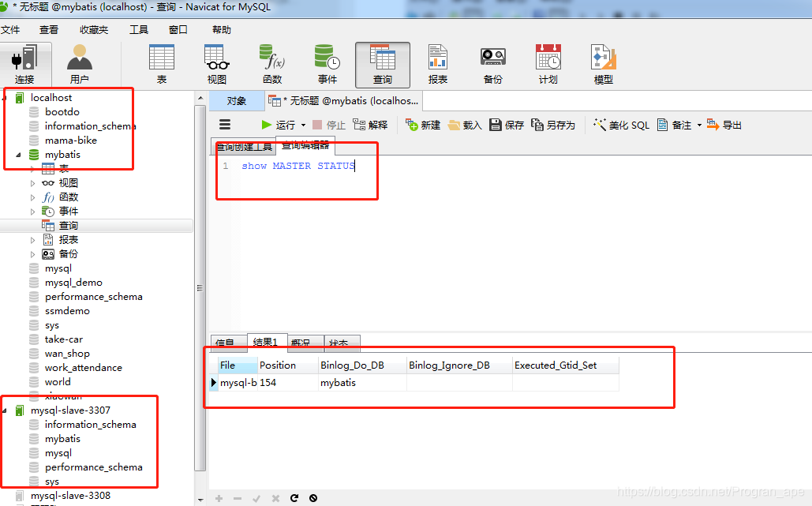
Task: Expand the 事件 node under mybatis
Action: 32,212
